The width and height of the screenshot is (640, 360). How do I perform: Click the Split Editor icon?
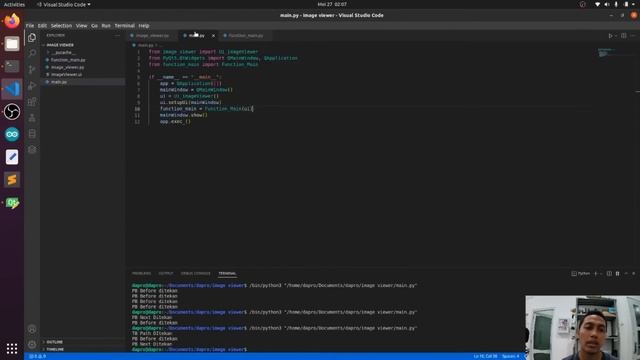click(624, 36)
